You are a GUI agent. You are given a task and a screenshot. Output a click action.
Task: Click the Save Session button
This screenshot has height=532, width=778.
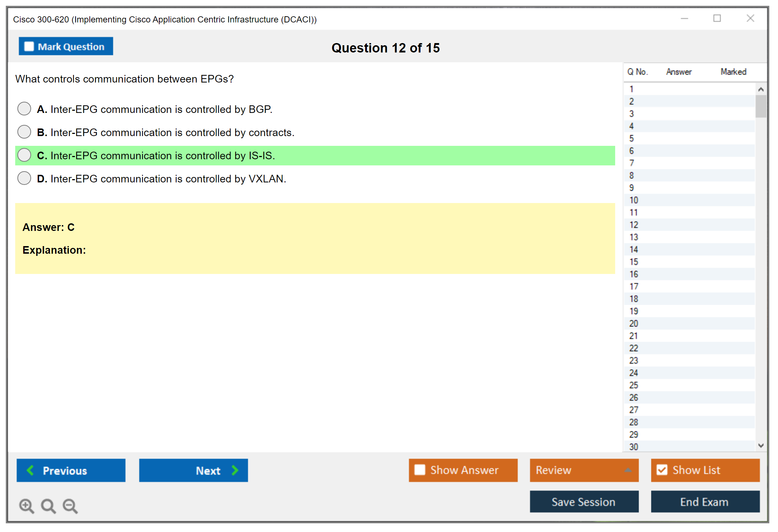click(x=584, y=502)
